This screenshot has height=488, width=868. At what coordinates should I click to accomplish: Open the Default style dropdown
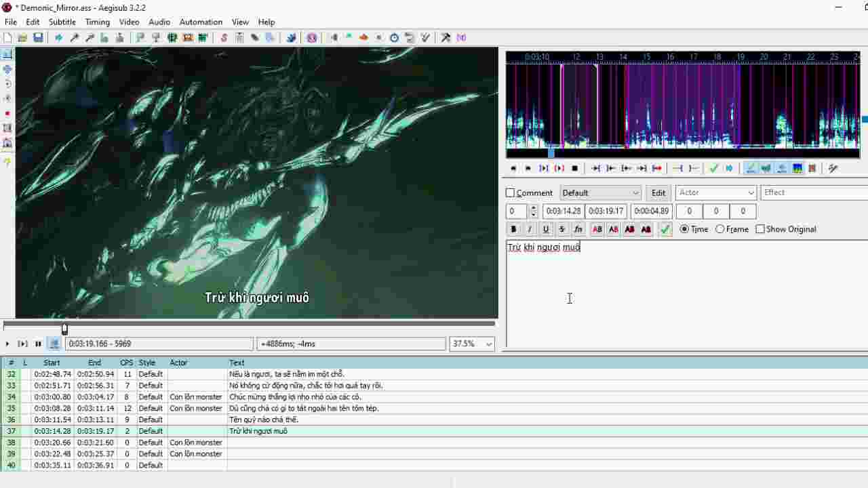coord(601,193)
